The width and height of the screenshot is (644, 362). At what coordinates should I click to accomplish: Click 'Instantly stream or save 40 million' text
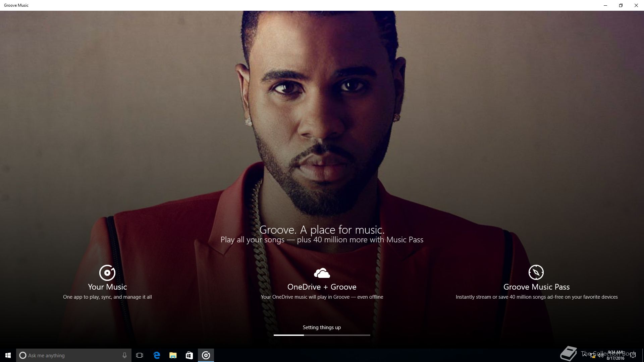point(537,297)
